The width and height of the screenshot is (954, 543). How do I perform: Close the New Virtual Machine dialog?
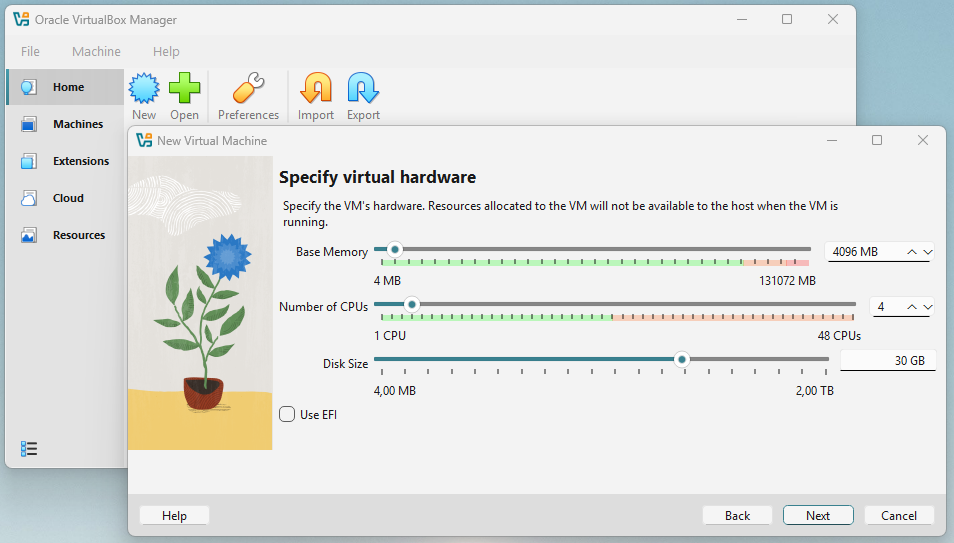[922, 140]
